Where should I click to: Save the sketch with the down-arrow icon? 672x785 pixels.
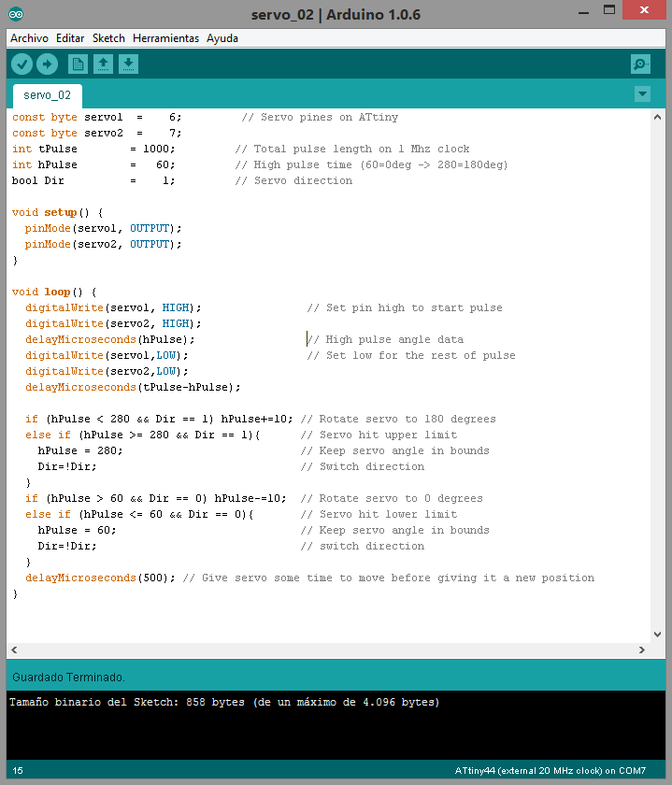128,64
